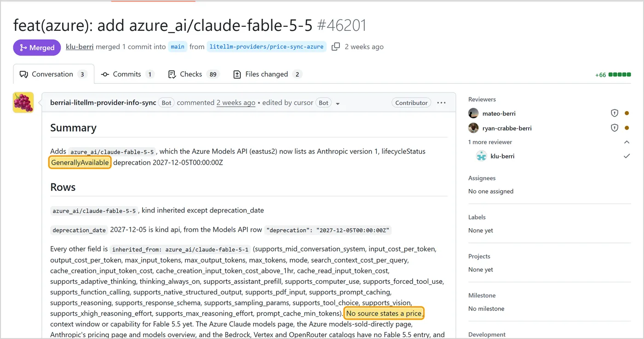
Task: Copy the head branch name icon
Action: point(336,46)
